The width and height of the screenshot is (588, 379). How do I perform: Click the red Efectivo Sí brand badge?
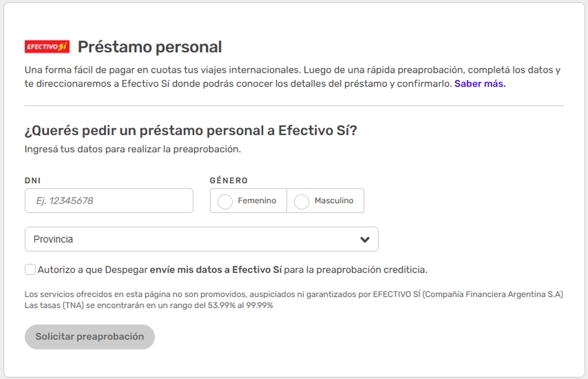pyautogui.click(x=47, y=47)
